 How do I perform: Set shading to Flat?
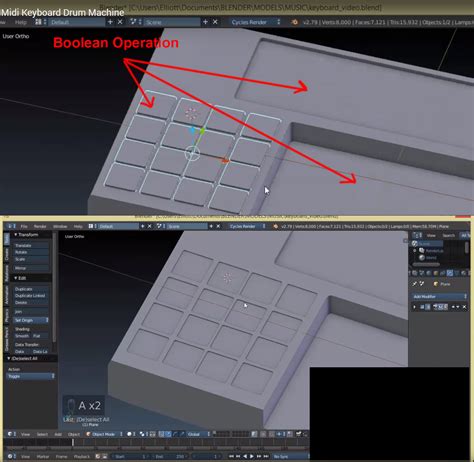click(x=41, y=336)
